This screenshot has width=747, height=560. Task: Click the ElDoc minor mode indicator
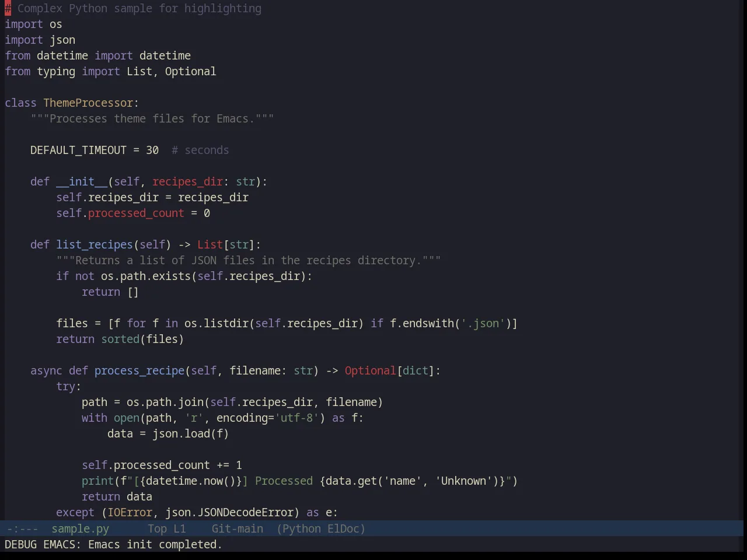click(343, 528)
